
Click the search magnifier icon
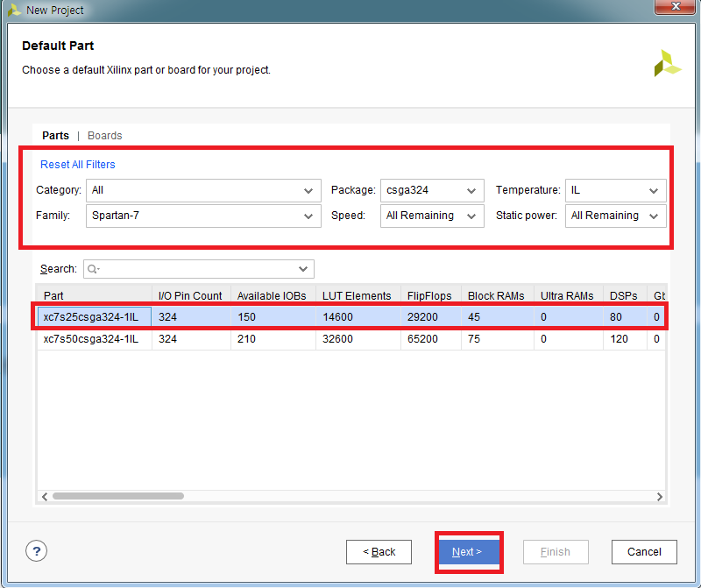pyautogui.click(x=93, y=269)
